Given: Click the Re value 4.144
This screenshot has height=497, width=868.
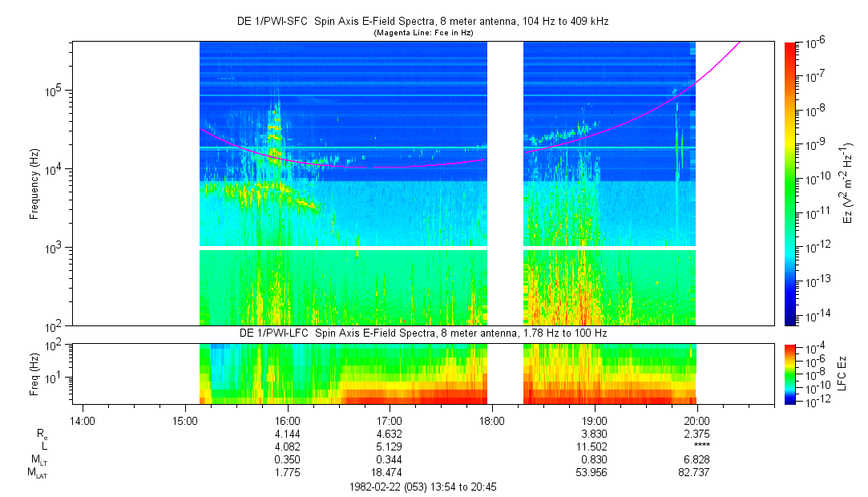Looking at the screenshot, I should click(x=287, y=434).
